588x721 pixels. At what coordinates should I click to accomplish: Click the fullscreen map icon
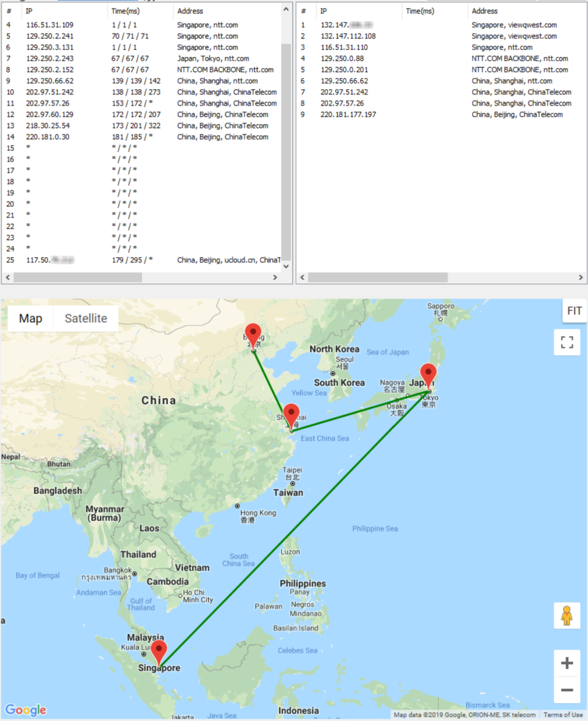[x=567, y=342]
